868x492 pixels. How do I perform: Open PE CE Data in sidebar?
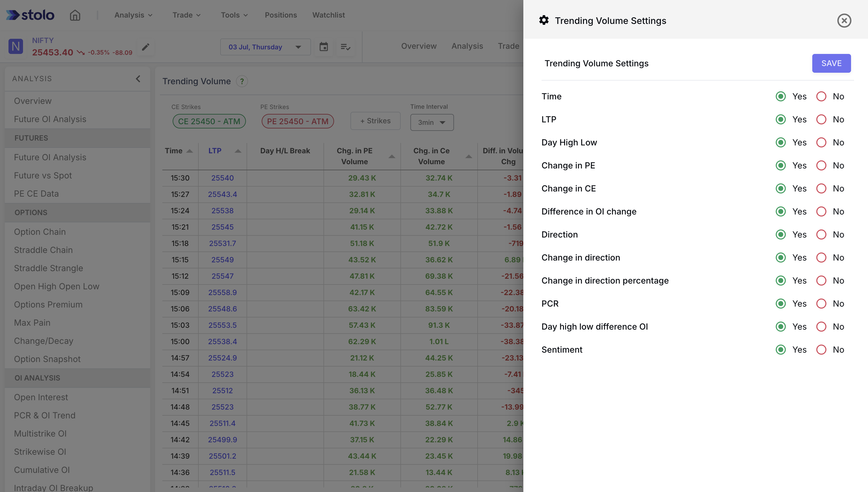(x=36, y=194)
